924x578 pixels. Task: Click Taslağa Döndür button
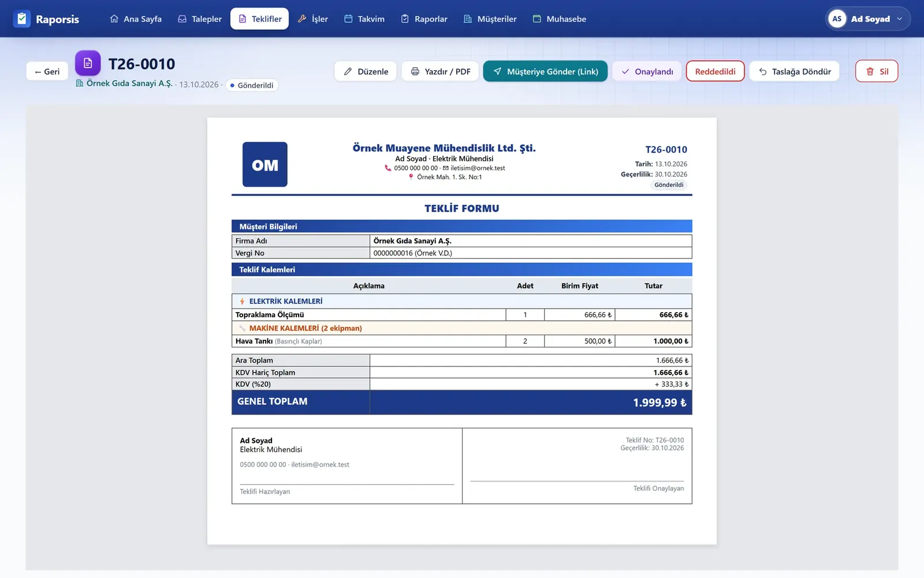(x=795, y=71)
